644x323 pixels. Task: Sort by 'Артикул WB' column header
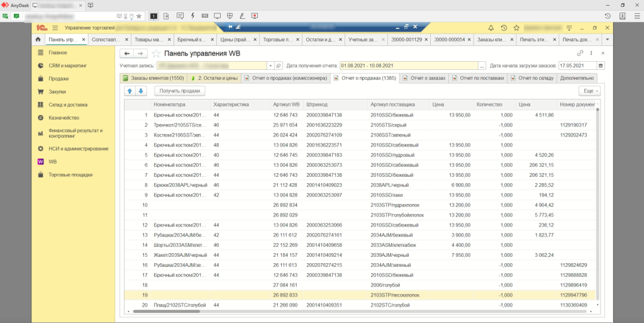click(x=286, y=104)
